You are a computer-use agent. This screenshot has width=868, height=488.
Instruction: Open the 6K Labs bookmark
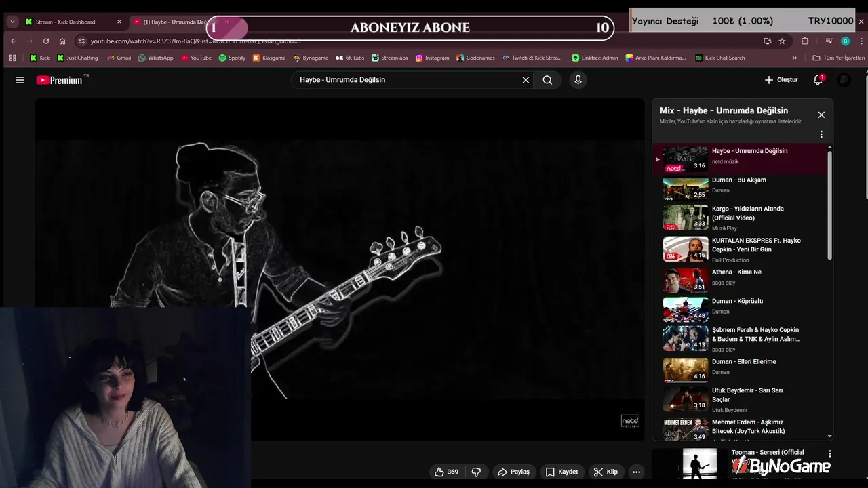click(x=351, y=58)
